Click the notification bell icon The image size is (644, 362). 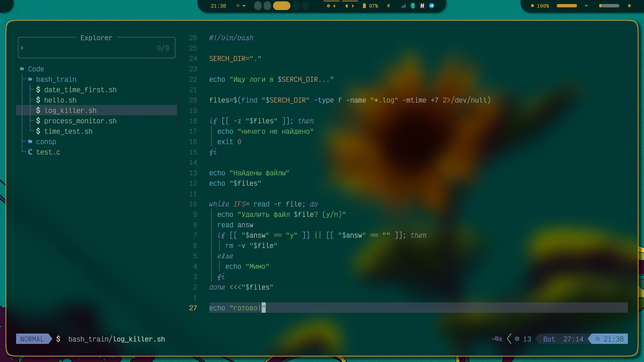click(x=630, y=6)
